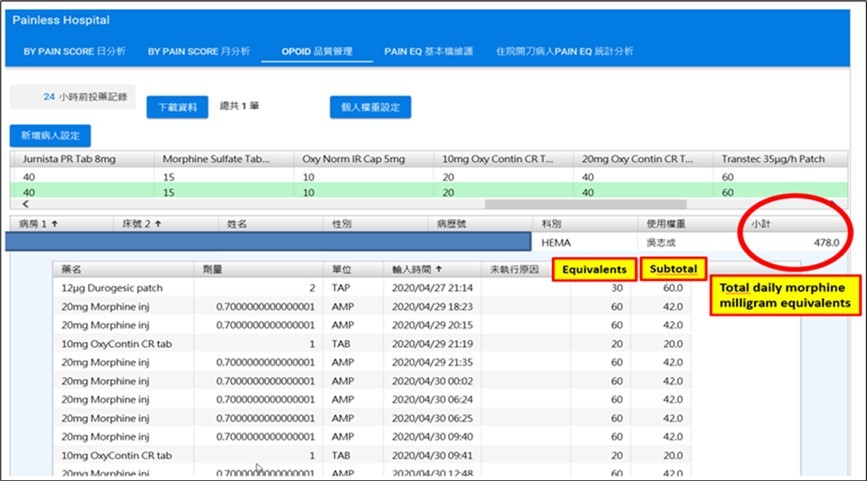Select the green highlighted weight row
The image size is (867, 481).
click(400, 191)
